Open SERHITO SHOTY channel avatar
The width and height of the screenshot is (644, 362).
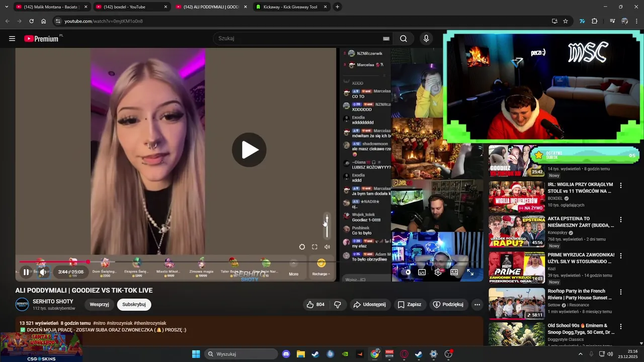[x=22, y=305]
